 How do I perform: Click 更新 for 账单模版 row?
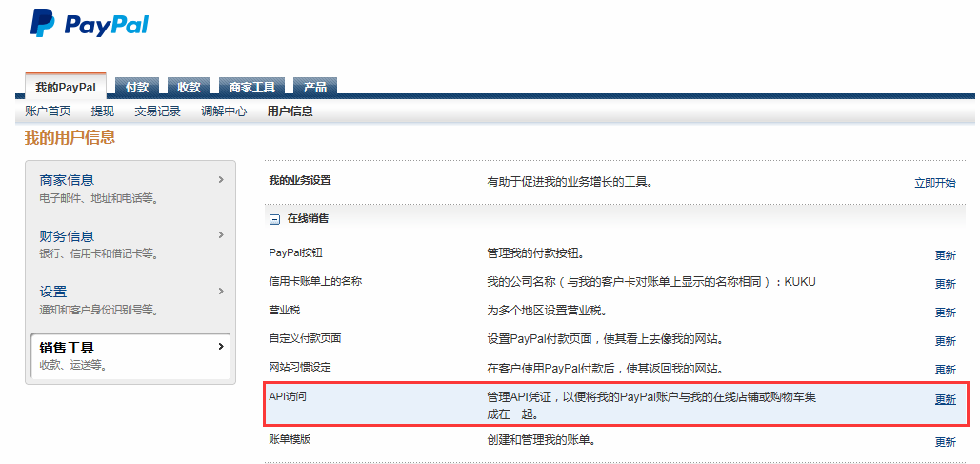coord(945,442)
